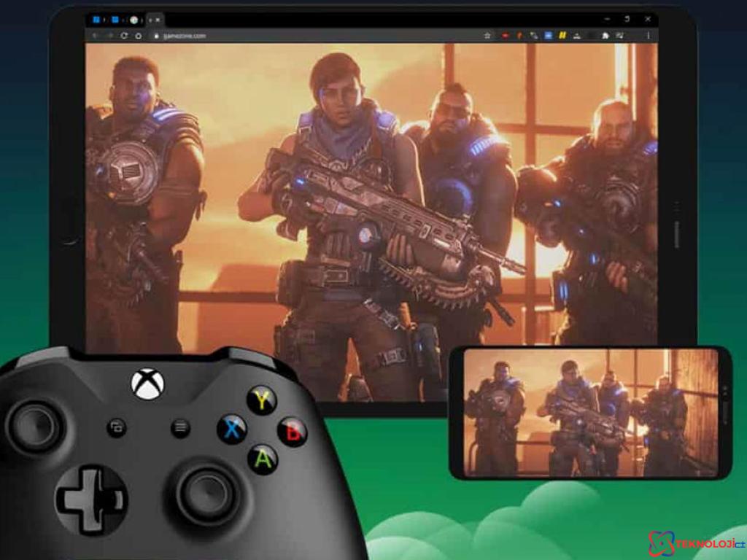Image resolution: width=747 pixels, height=560 pixels.
Task: Toggle the bookmark star for this page
Action: click(487, 35)
